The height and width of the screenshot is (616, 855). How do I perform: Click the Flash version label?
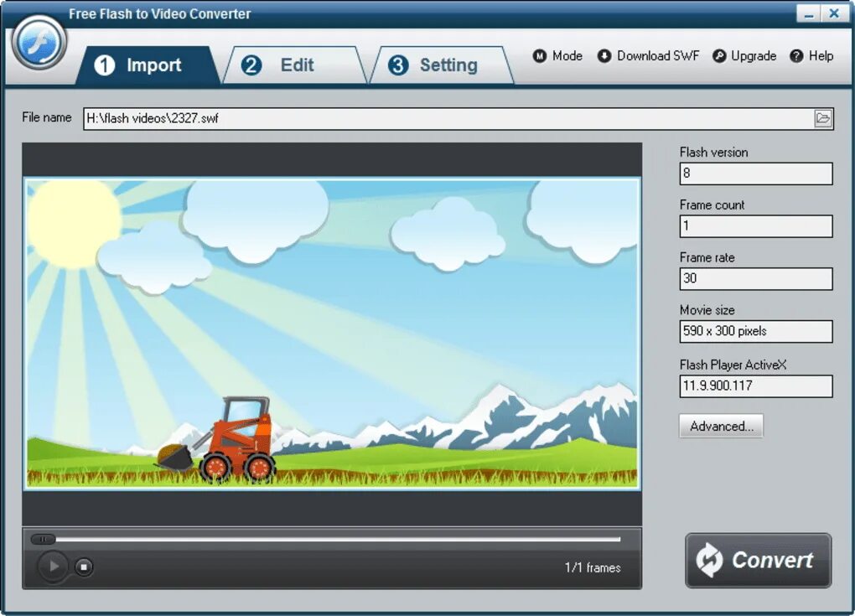coord(713,152)
